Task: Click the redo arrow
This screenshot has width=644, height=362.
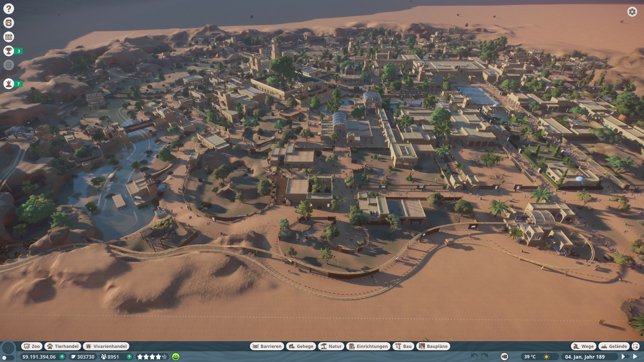Action: (x=485, y=357)
